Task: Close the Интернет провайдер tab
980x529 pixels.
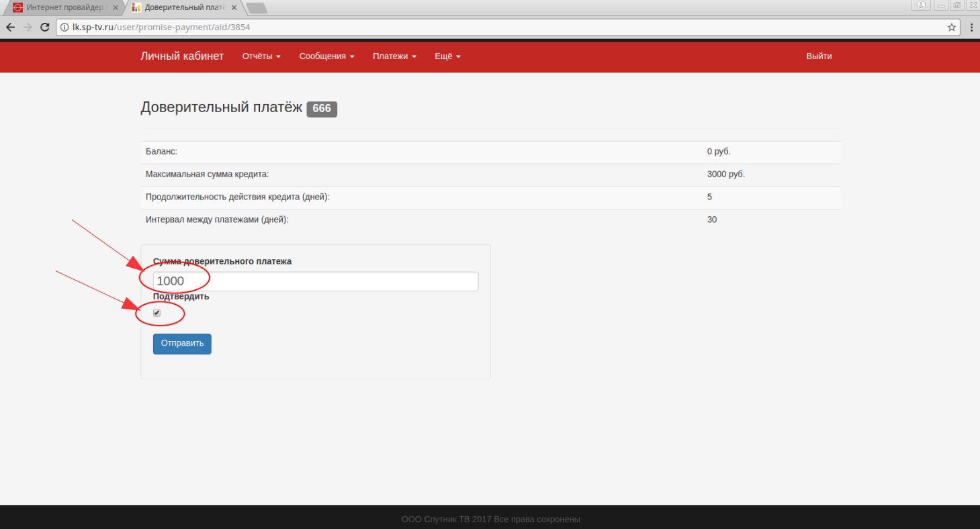Action: [x=115, y=7]
